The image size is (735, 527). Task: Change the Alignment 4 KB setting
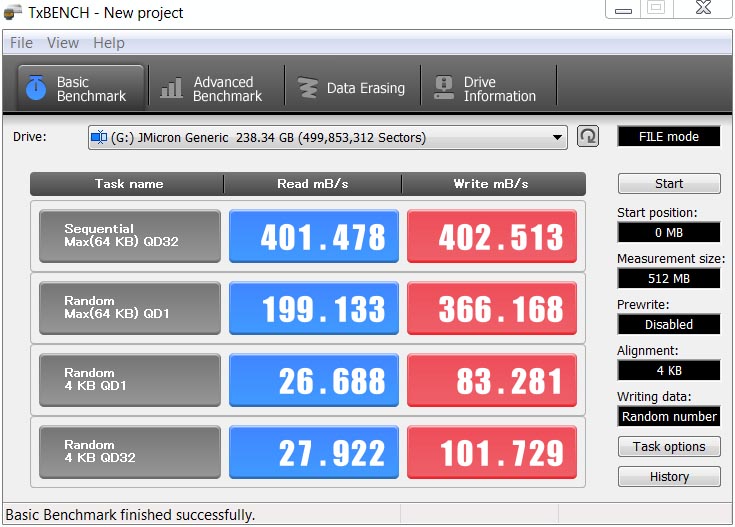[669, 370]
